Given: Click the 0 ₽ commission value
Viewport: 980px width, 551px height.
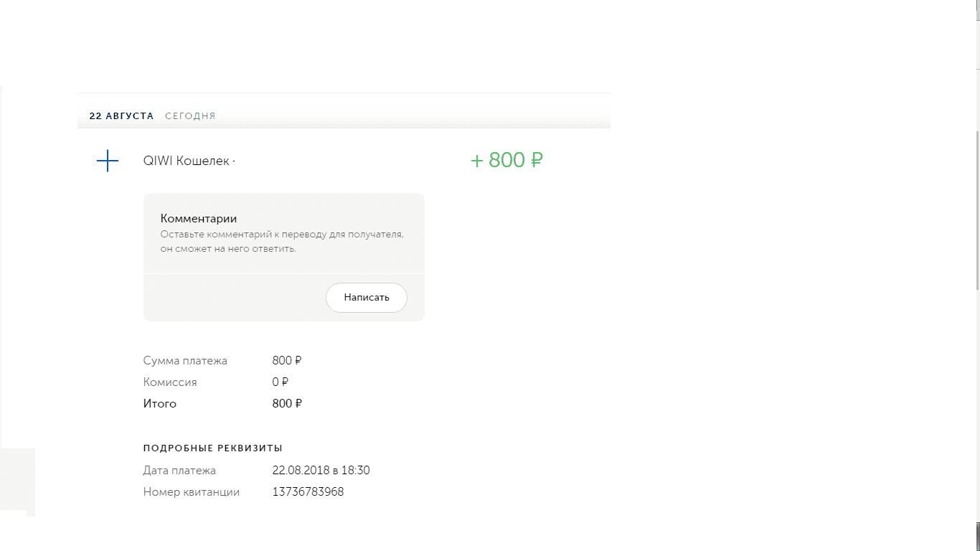Looking at the screenshot, I should coord(281,382).
